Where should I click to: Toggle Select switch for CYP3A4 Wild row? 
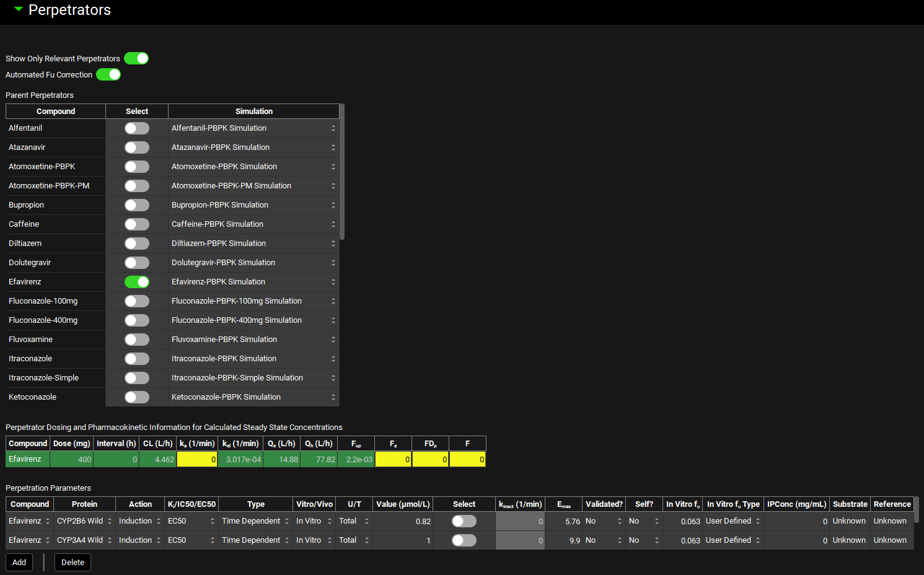pyautogui.click(x=464, y=540)
